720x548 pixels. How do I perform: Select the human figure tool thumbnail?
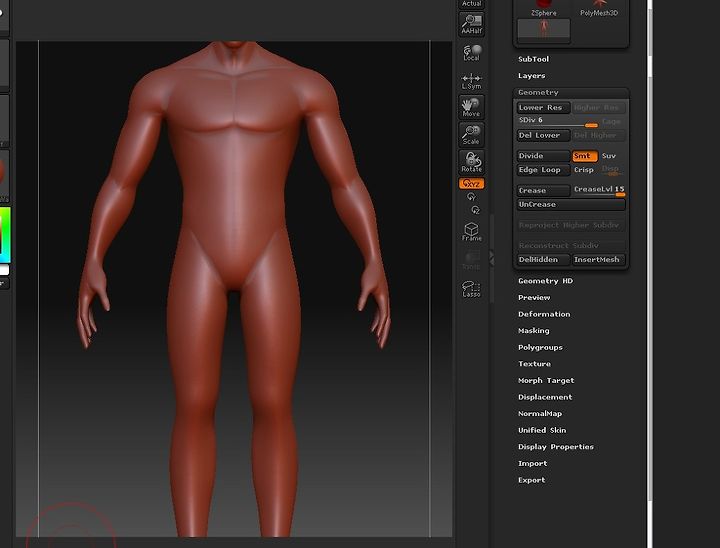(x=544, y=29)
